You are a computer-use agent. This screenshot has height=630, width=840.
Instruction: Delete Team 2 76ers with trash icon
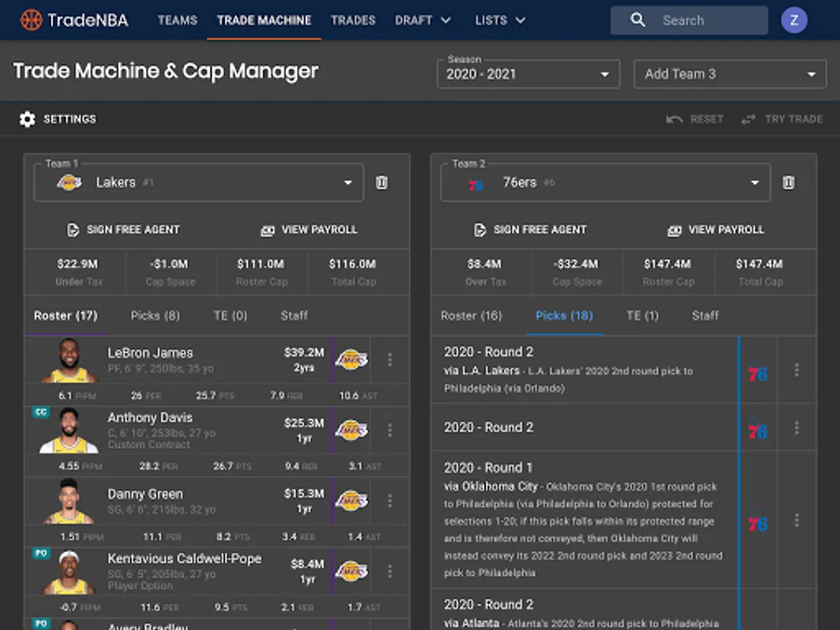click(x=788, y=183)
